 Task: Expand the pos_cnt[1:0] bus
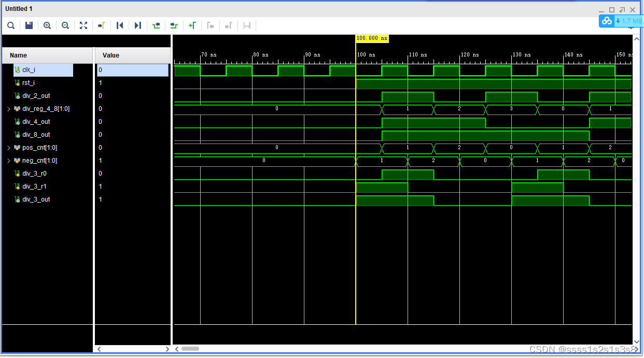8,148
